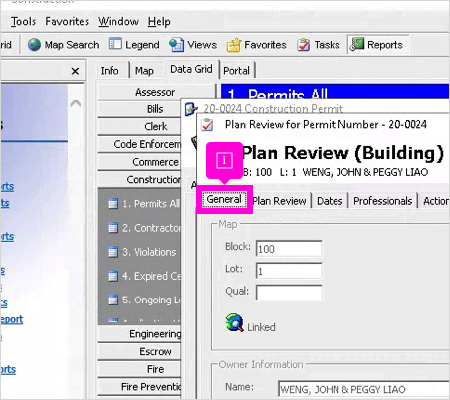Open the Dates tab
450x400 pixels.
click(x=330, y=201)
